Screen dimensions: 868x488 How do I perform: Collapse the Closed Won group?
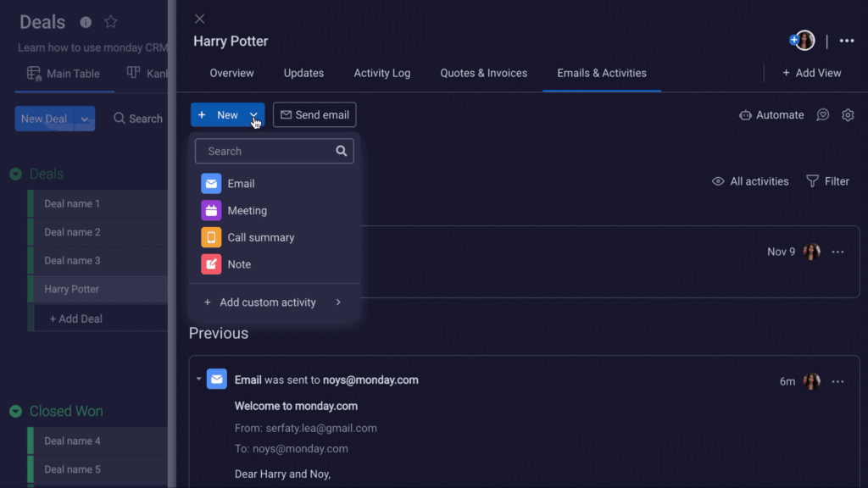pyautogui.click(x=15, y=411)
